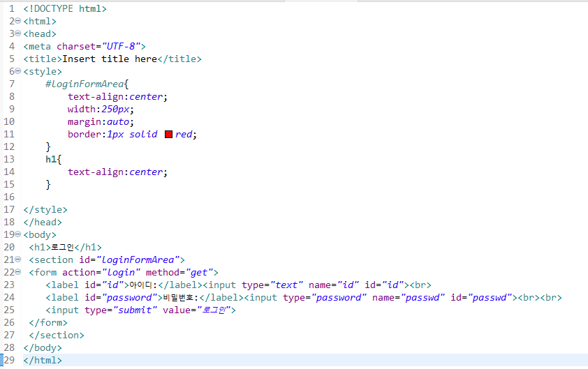This screenshot has width=588, height=369.
Task: Collapse the style fold on line 6
Action: (x=17, y=71)
